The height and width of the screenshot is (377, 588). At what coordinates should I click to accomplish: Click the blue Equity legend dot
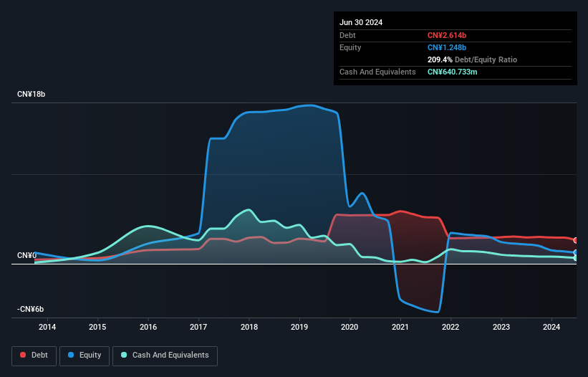[72, 355]
